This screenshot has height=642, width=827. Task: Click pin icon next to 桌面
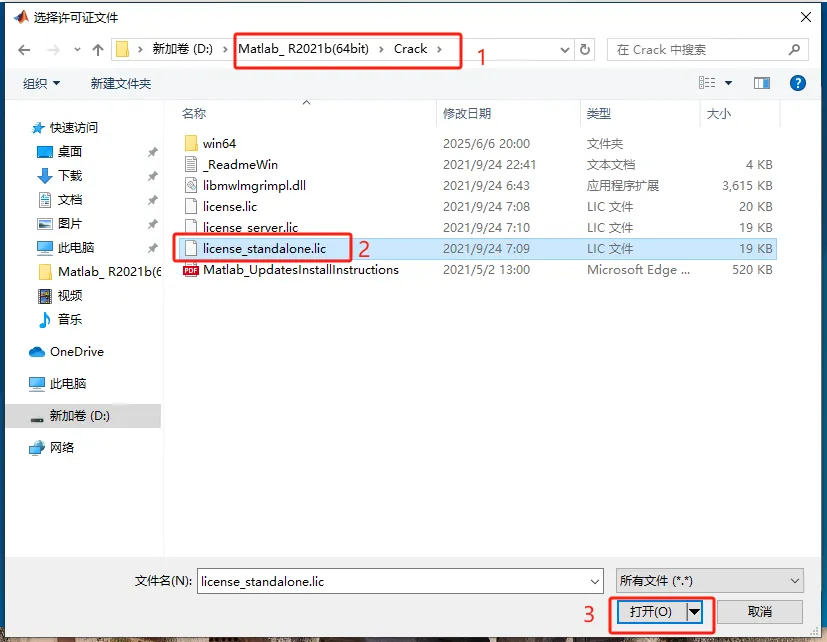(x=152, y=152)
